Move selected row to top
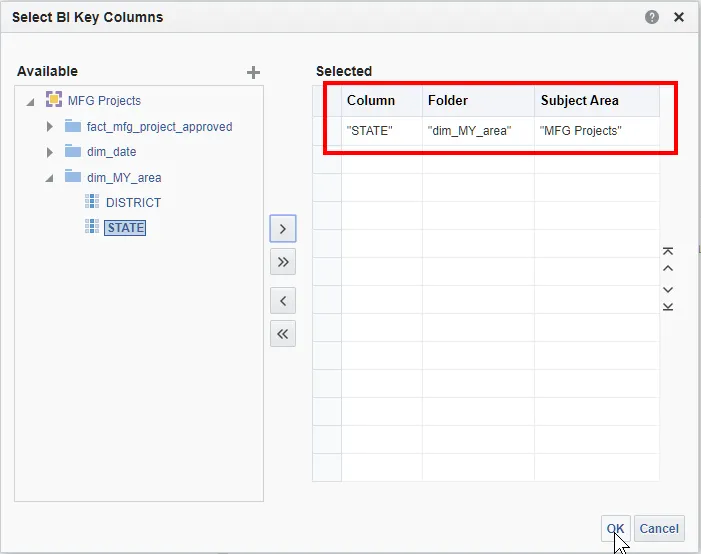Viewport: 701px width, 554px height. 668,251
